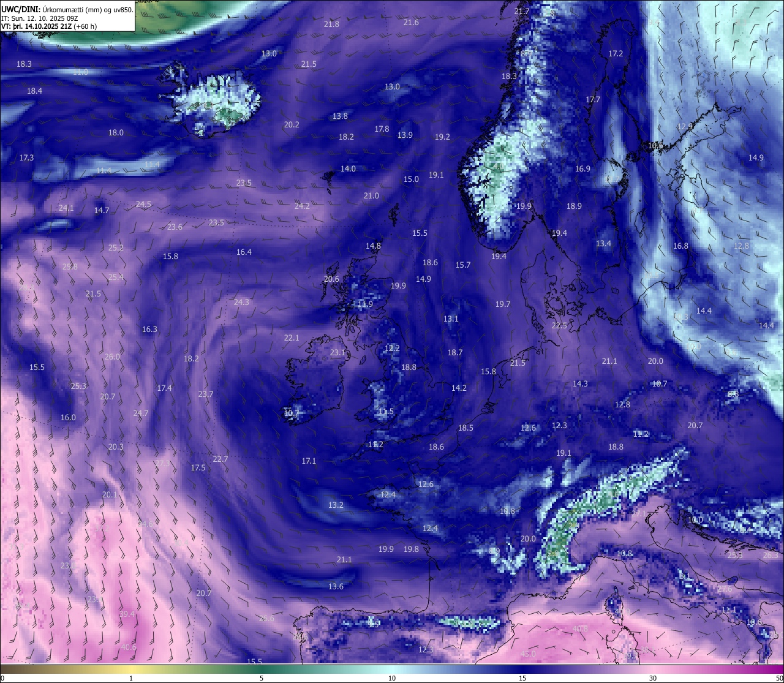The height and width of the screenshot is (683, 784).
Task: Click the 24.1 value on the map
Action: point(66,208)
